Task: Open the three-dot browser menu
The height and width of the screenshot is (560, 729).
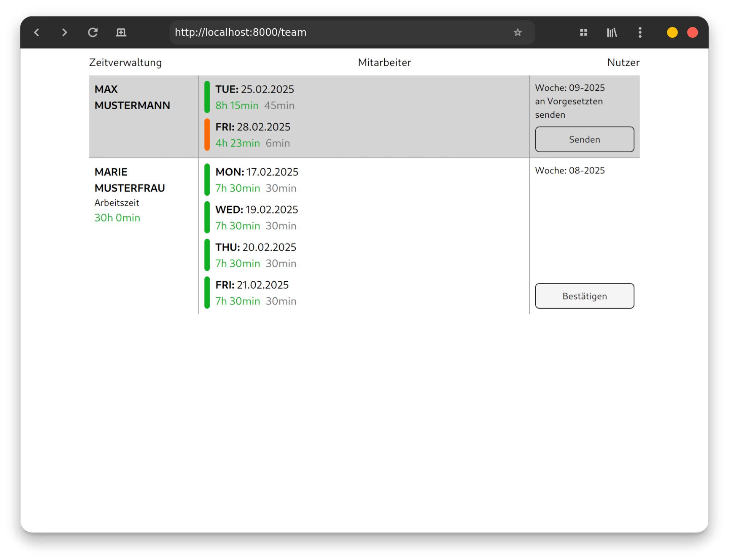Action: click(x=640, y=33)
